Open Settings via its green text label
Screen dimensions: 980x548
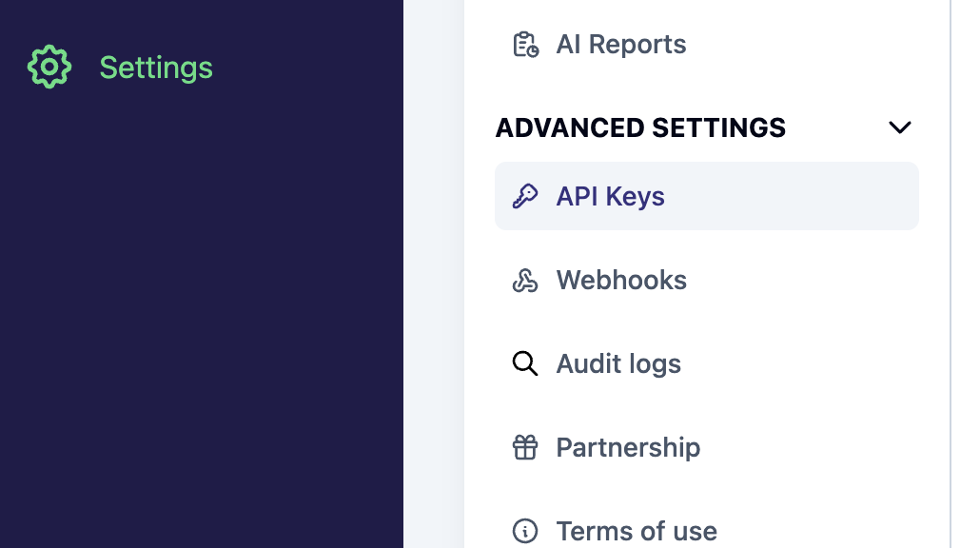point(156,68)
